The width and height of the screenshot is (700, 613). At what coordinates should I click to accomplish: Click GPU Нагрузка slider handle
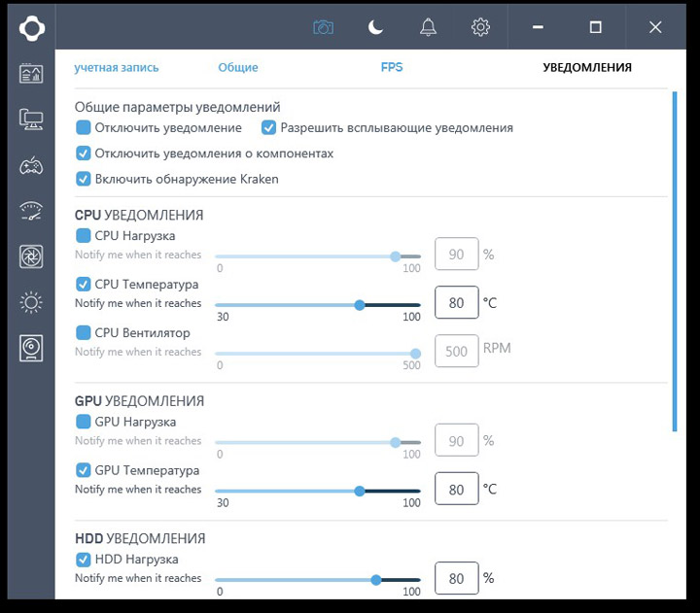[x=395, y=443]
